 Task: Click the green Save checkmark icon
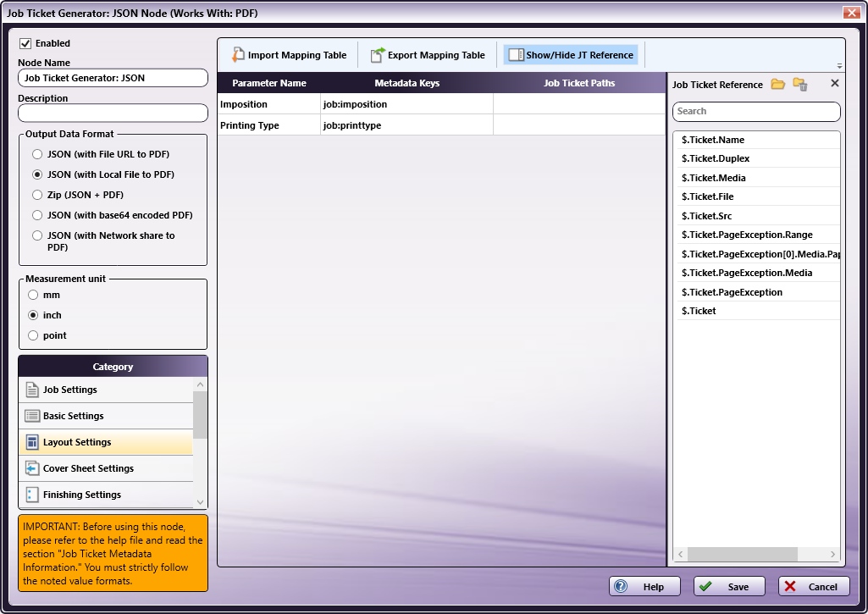pyautogui.click(x=705, y=586)
